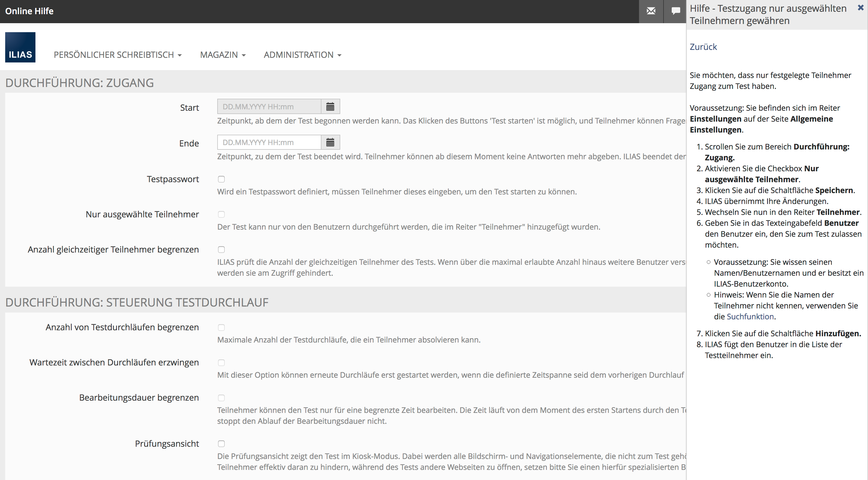Click the ILIAS logo
The height and width of the screenshot is (480, 868).
(20, 47)
